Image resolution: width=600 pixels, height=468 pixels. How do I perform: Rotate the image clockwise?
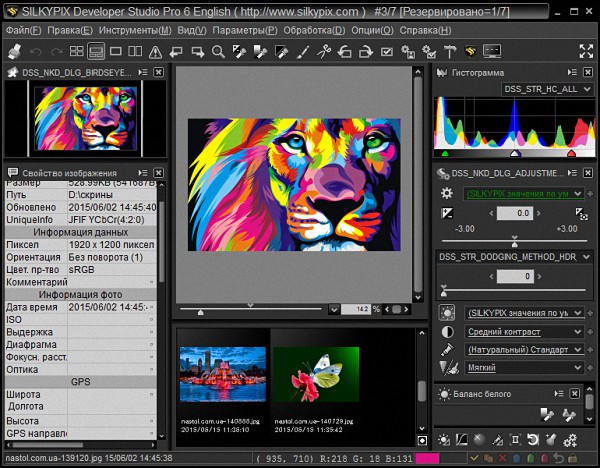pos(366,52)
